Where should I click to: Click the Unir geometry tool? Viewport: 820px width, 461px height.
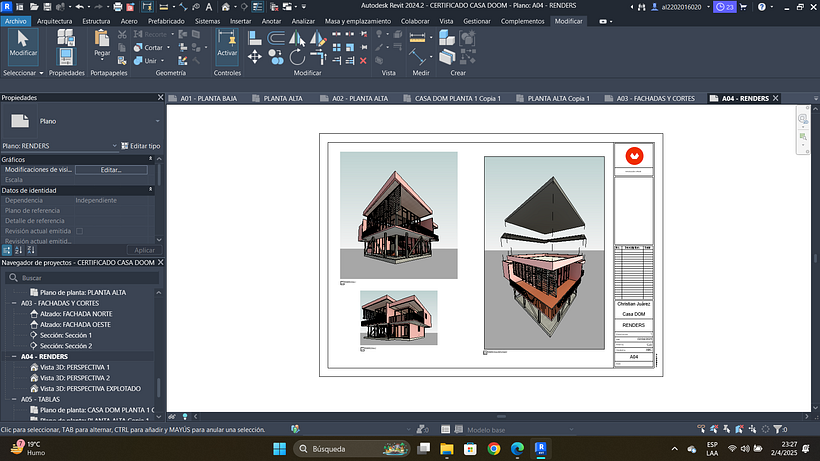pos(145,61)
